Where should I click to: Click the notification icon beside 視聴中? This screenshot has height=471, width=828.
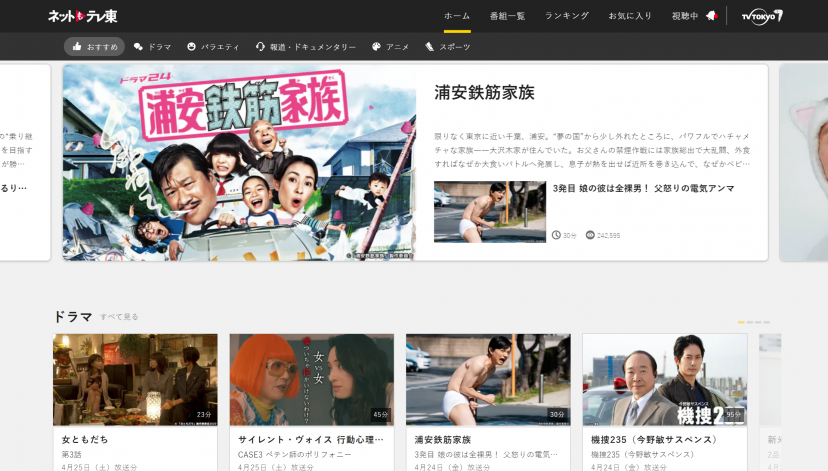click(x=712, y=16)
